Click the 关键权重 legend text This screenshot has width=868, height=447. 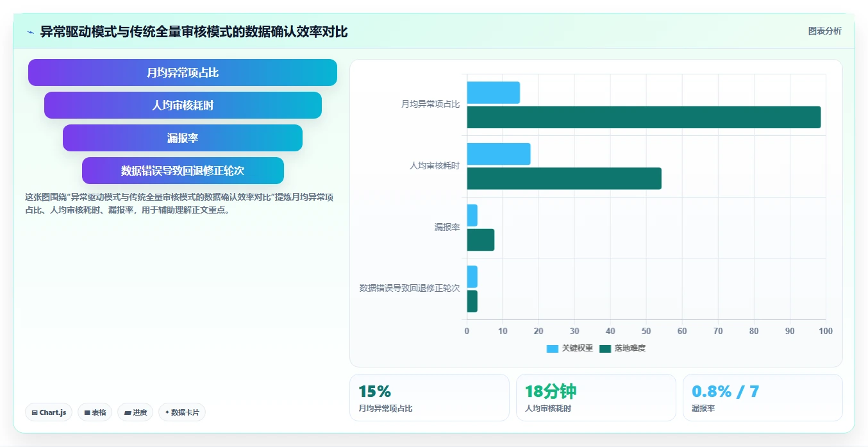(578, 348)
